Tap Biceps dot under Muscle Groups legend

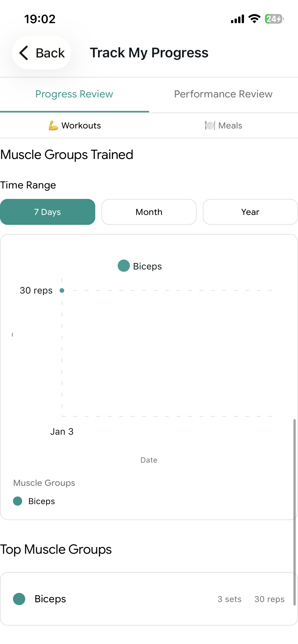(x=18, y=501)
